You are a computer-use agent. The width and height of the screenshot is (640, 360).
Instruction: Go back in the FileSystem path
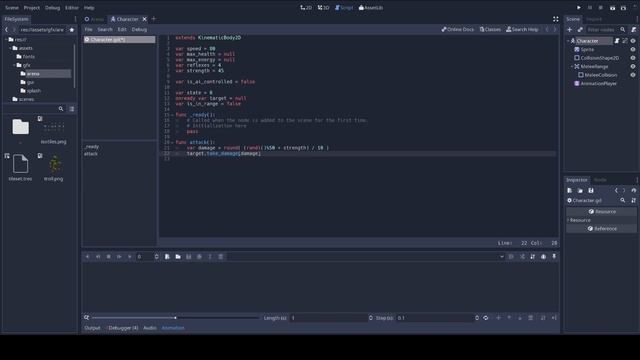coord(7,30)
